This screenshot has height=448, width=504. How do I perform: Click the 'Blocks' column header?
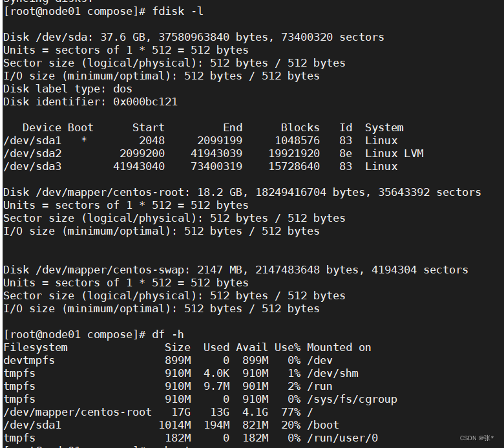coord(300,128)
